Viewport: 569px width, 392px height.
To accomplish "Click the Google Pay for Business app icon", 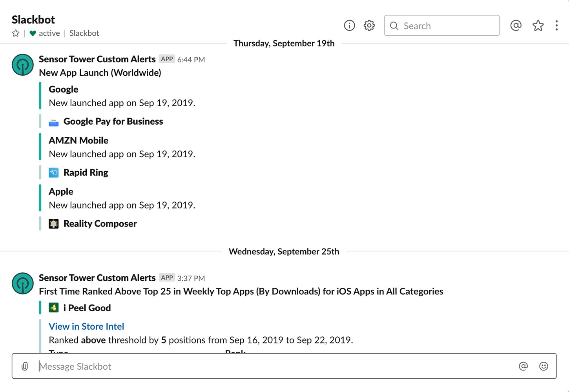I will coord(53,122).
